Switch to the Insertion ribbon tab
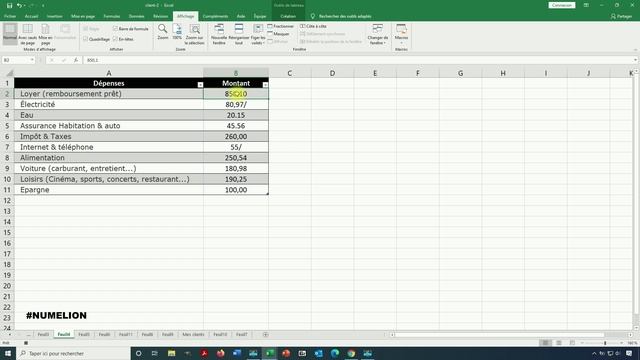The height and width of the screenshot is (360, 640). coord(54,16)
